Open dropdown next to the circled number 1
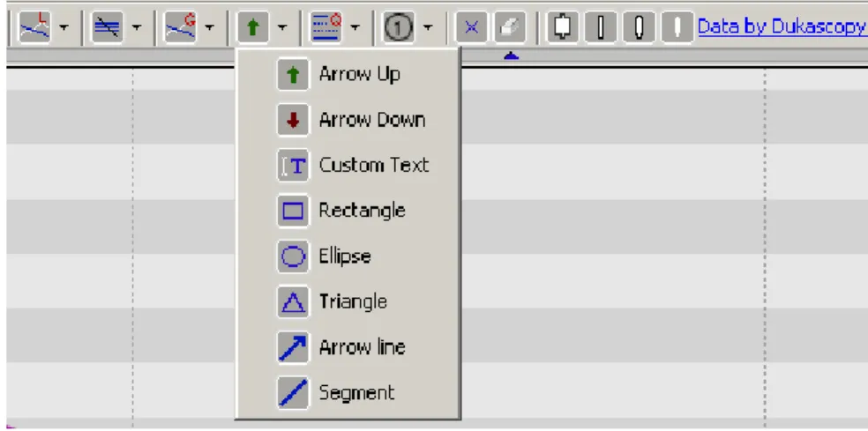This screenshot has height=431, width=868. click(429, 27)
